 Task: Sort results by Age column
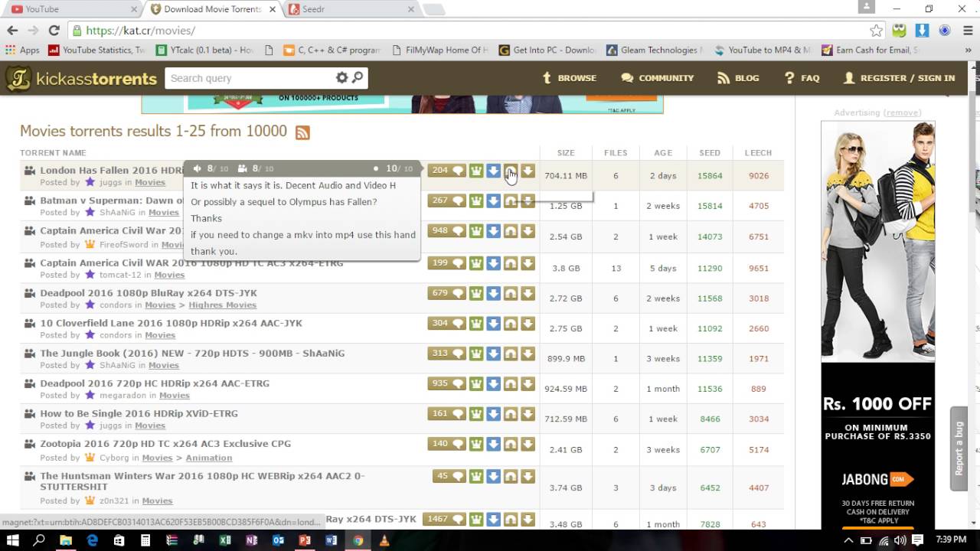coord(663,153)
